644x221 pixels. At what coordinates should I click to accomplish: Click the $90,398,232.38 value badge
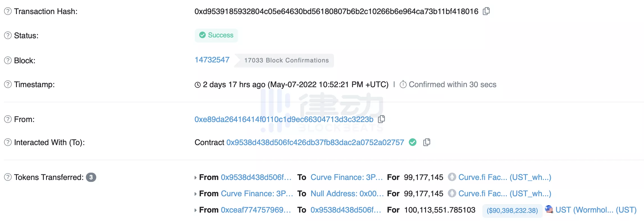512,211
